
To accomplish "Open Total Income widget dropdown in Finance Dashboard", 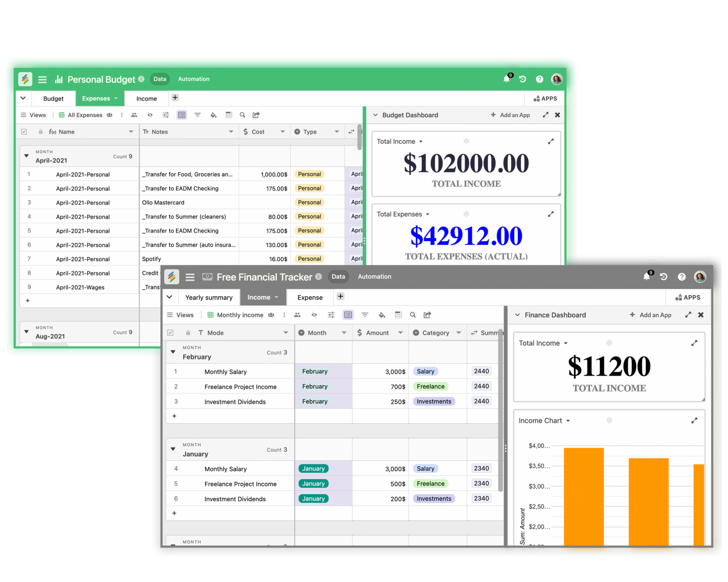I will [566, 343].
